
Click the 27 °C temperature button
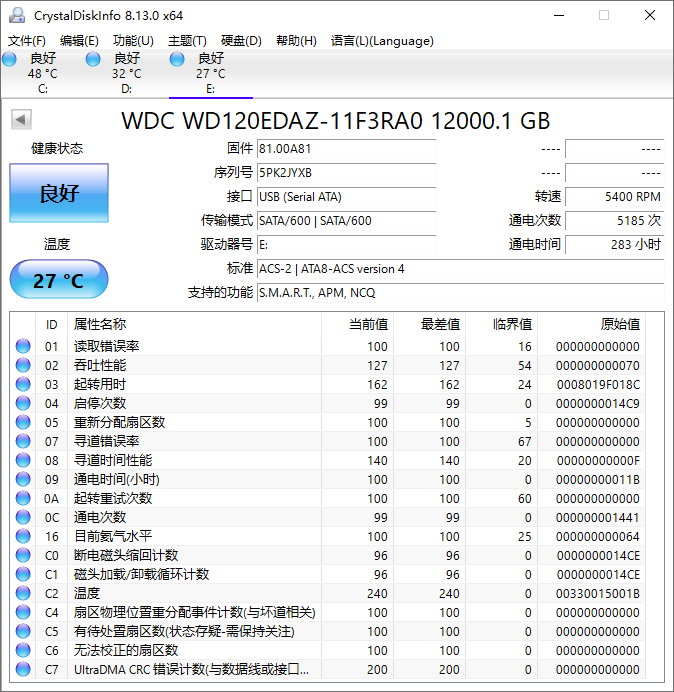[x=59, y=279]
